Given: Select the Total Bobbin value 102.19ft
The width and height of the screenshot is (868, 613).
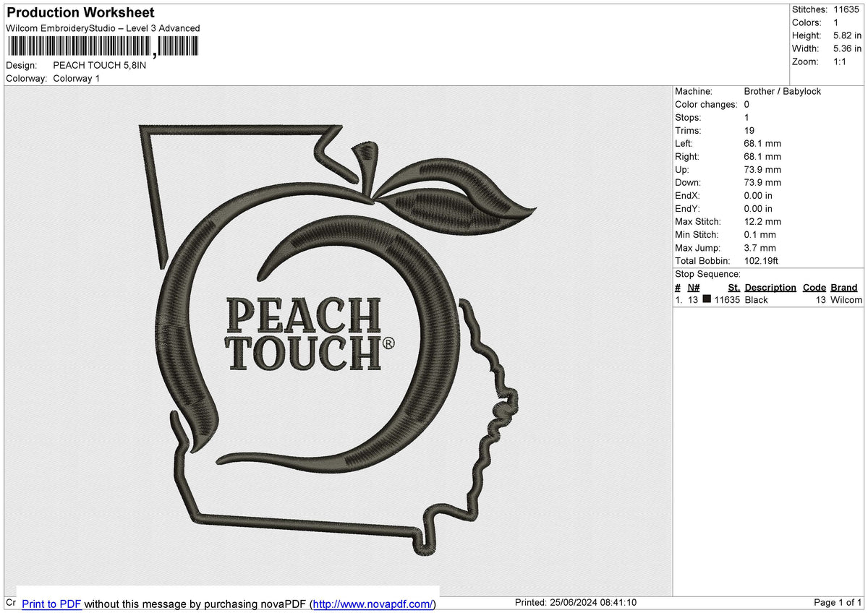Looking at the screenshot, I should click(761, 260).
